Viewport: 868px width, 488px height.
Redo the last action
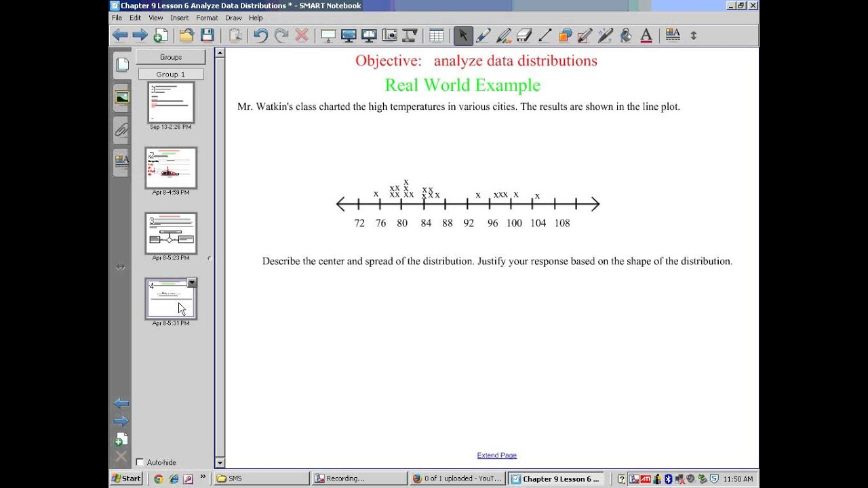(281, 35)
